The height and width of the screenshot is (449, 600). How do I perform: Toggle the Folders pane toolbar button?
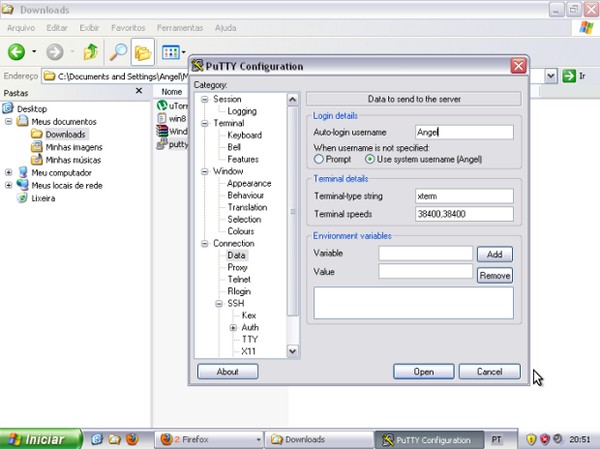point(143,52)
